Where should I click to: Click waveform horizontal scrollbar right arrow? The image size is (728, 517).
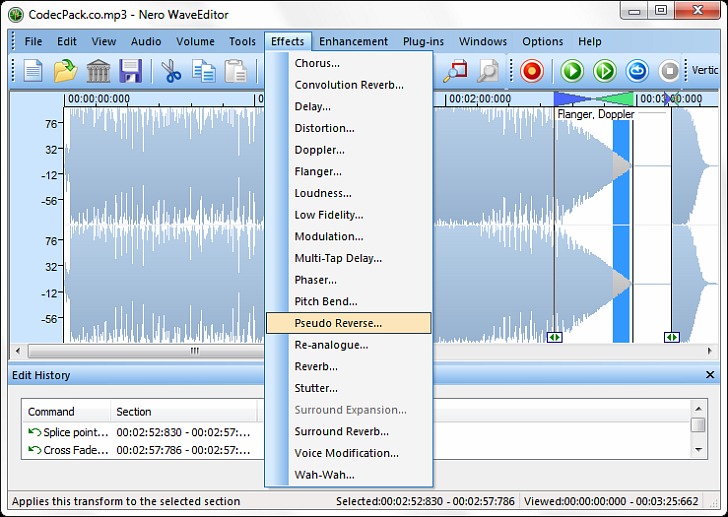tap(710, 351)
